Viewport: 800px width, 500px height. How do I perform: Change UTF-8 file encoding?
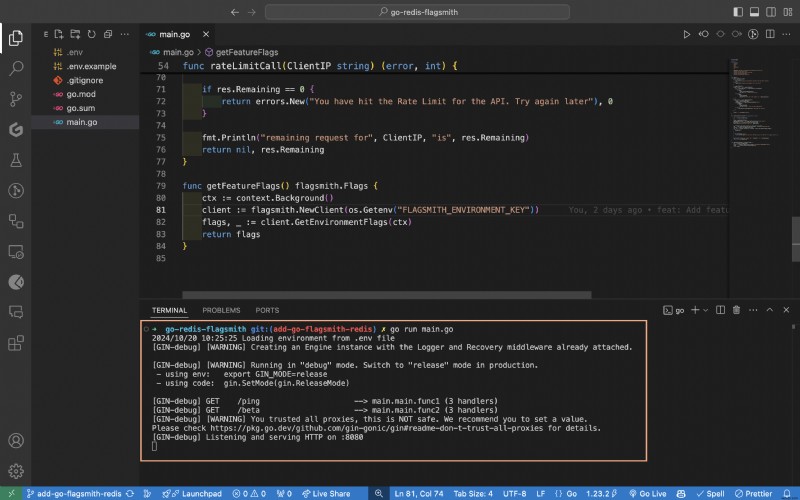coord(514,493)
